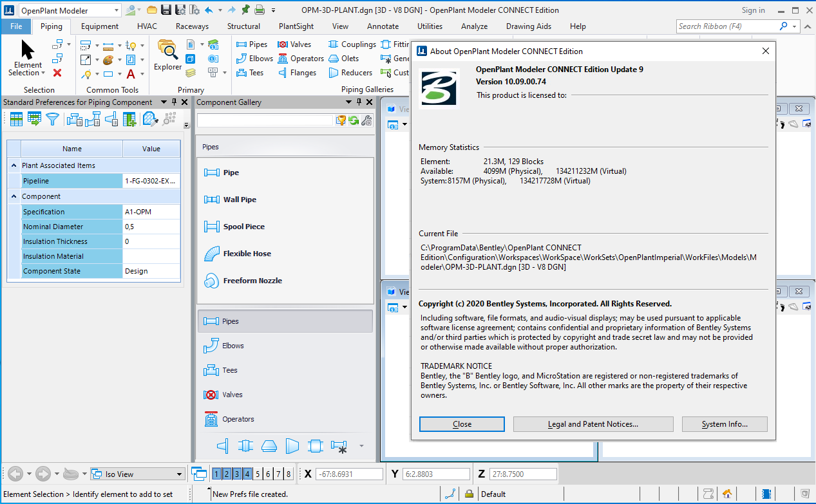This screenshot has height=504, width=816.
Task: Toggle view number 1 button
Action: (216, 474)
